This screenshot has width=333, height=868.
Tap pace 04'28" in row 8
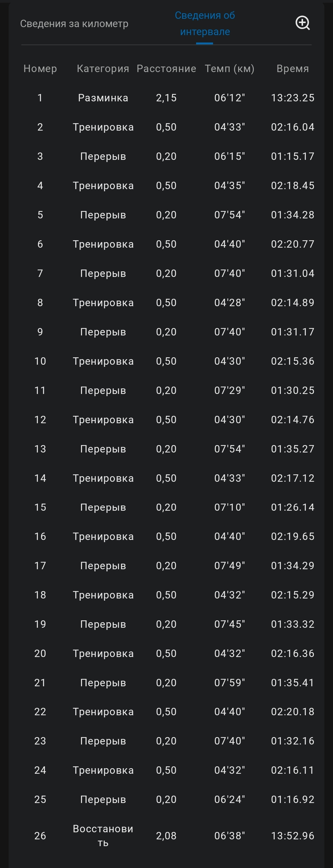coord(229,302)
